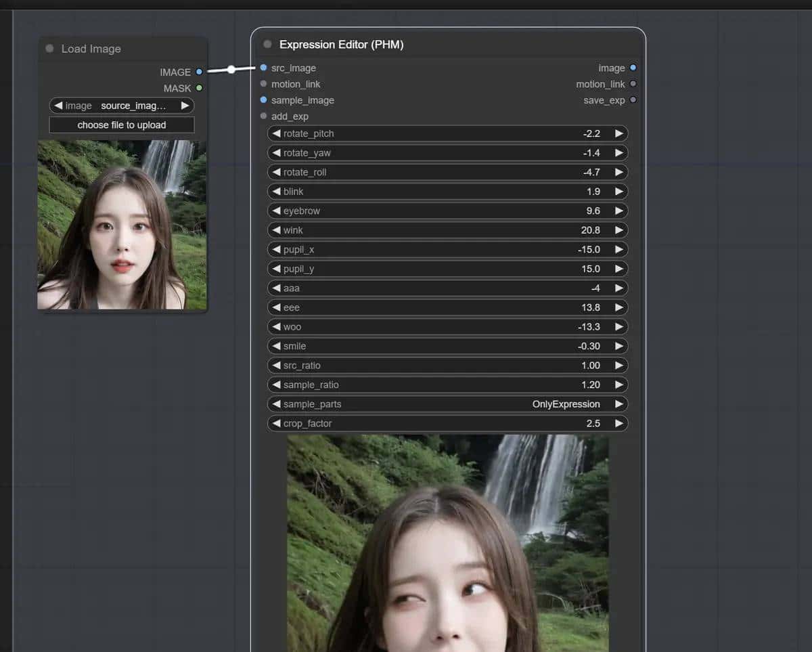The width and height of the screenshot is (812, 652).
Task: Click the add_exp input socket
Action: (263, 116)
